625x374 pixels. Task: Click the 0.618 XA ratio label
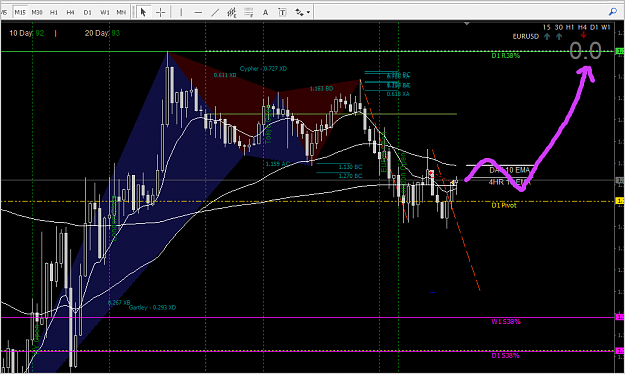click(x=398, y=94)
